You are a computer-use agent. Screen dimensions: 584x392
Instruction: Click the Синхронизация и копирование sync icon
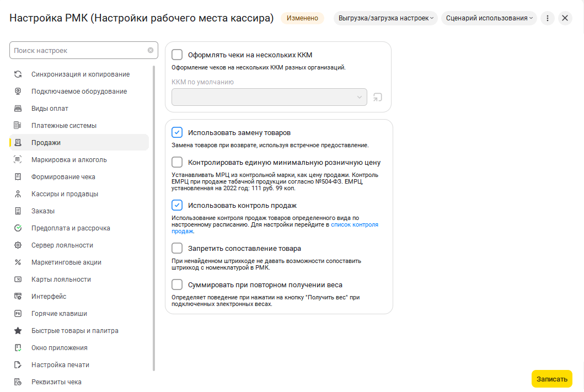18,74
